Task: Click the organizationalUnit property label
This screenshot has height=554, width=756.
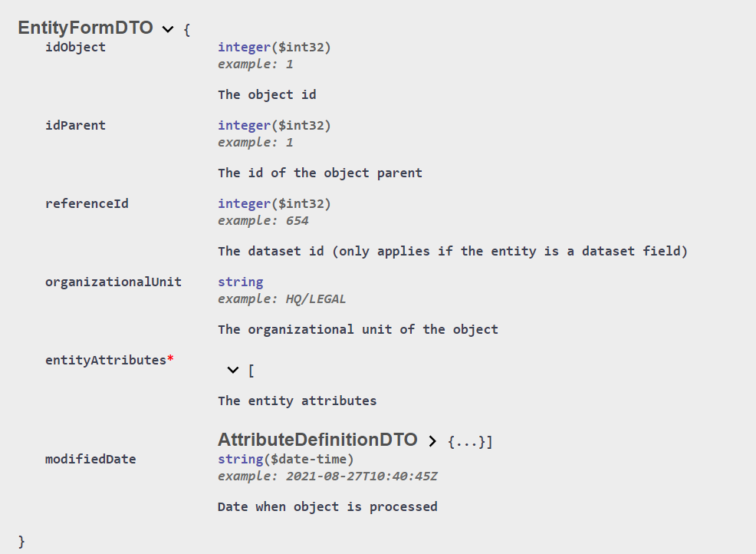Action: 113,282
